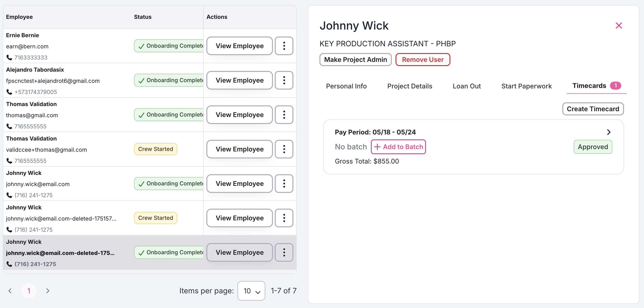View Employee for johnny.wick@email.com
The width and height of the screenshot is (644, 308).
pyautogui.click(x=239, y=184)
